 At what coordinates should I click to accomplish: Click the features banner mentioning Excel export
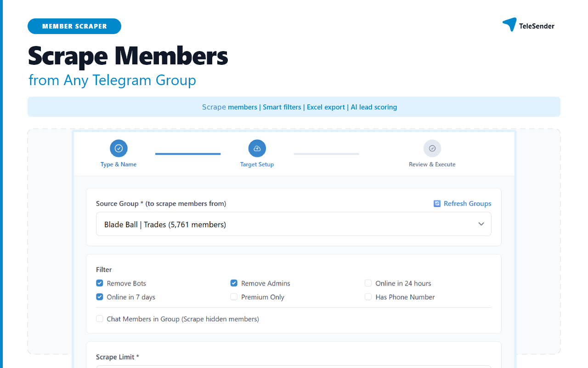[x=294, y=107]
